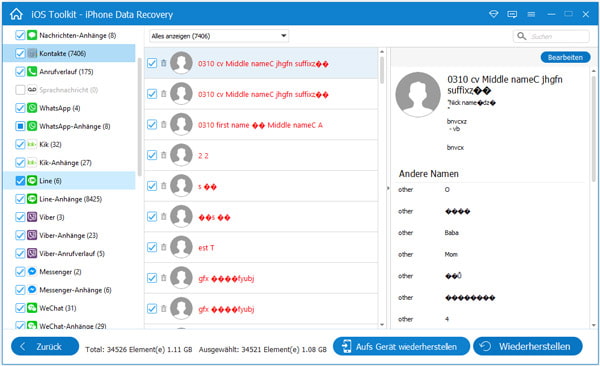Screen dimensions: 600x366
Task: Click the search magnifier icon
Action: click(x=521, y=36)
